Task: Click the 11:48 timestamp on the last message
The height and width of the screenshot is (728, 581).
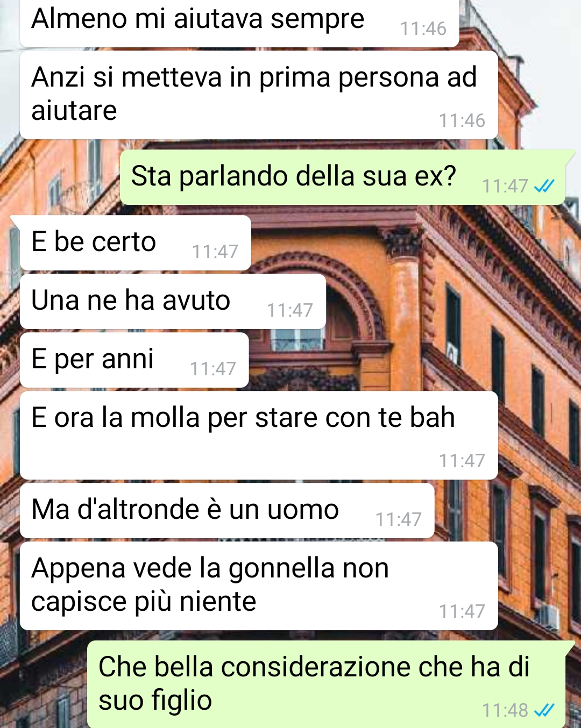Action: tap(505, 710)
